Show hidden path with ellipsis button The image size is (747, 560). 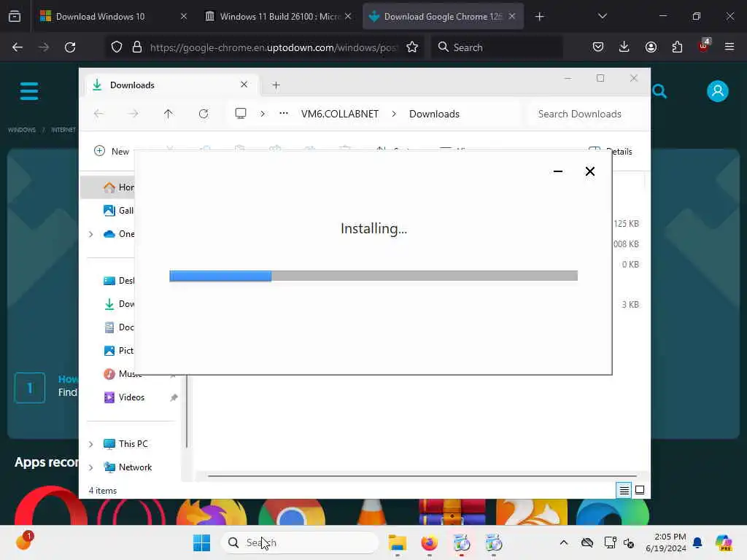284,114
